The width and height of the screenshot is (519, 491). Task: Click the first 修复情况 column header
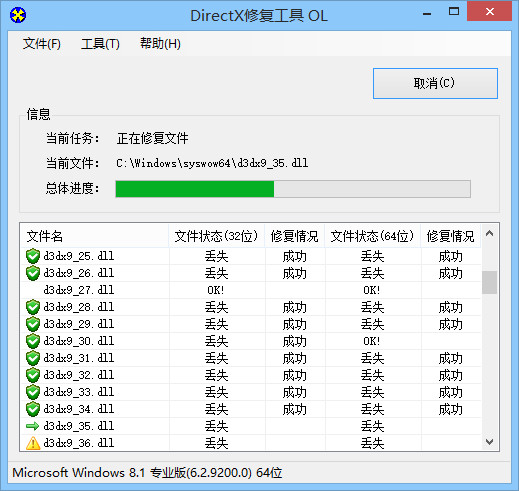[295, 236]
